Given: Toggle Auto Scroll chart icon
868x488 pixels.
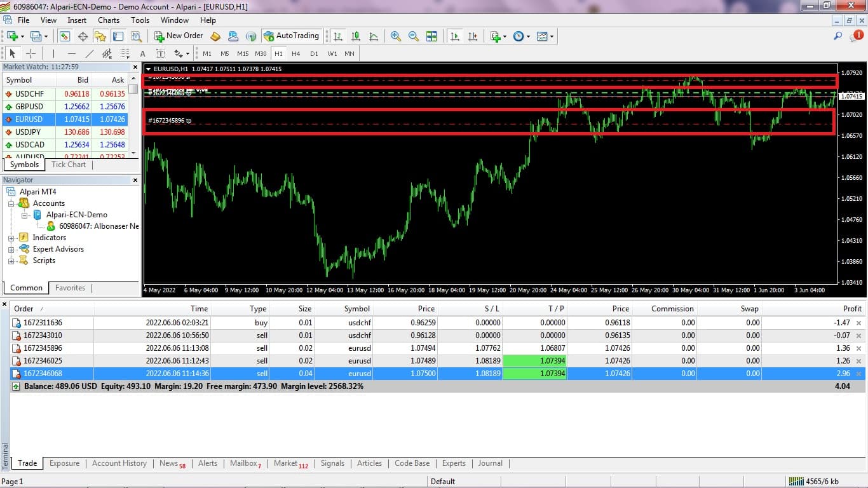Looking at the screenshot, I should click(454, 36).
